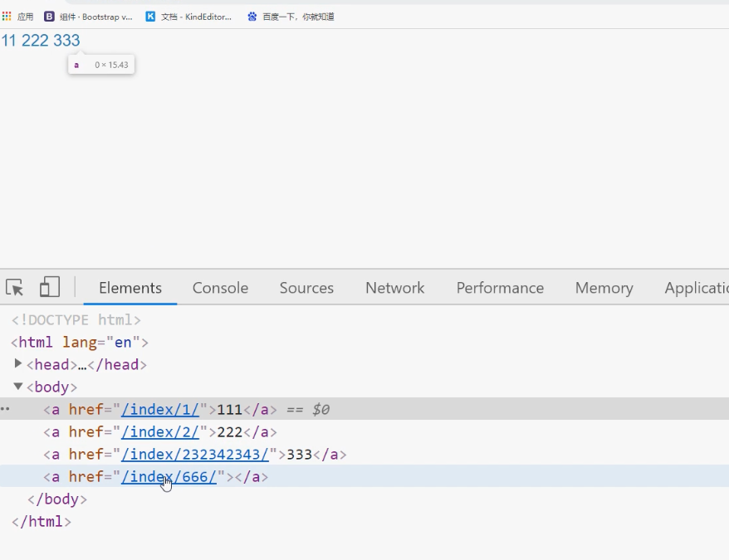Collapse the body element node

tap(18, 387)
